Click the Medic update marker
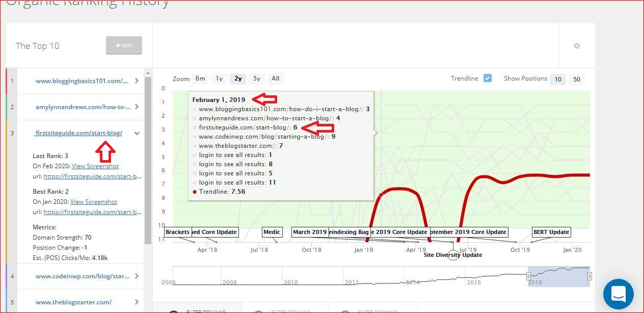Image resolution: width=644 pixels, height=313 pixels. (x=272, y=232)
